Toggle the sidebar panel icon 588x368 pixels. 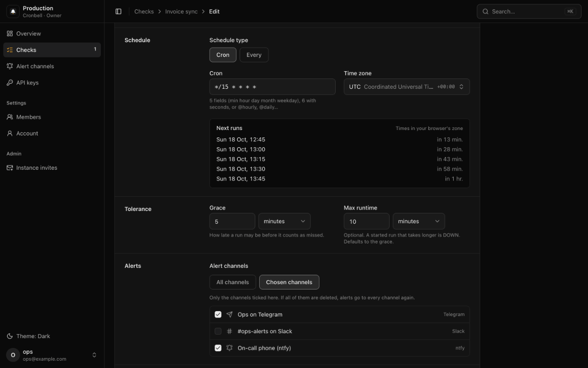[119, 11]
